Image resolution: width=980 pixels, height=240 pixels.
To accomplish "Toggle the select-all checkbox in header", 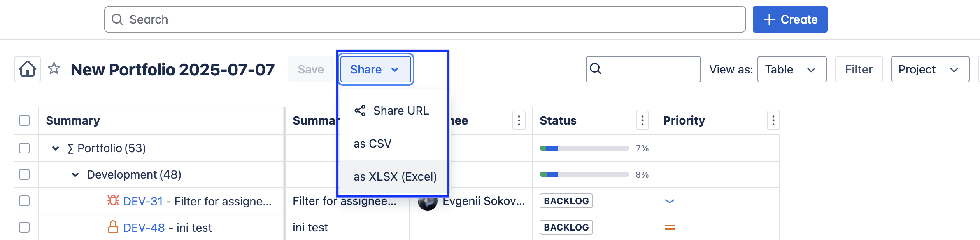I will 24,120.
